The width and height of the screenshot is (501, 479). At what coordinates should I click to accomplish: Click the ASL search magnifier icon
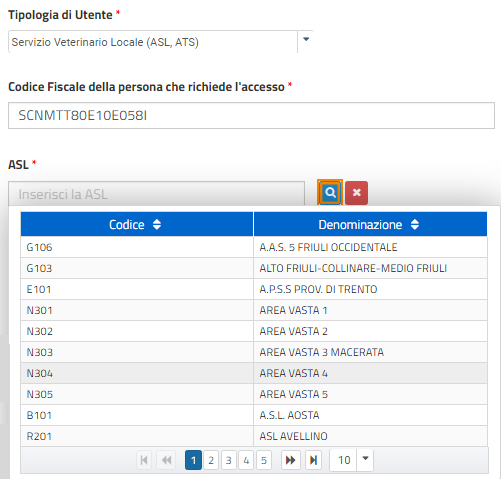(x=330, y=192)
